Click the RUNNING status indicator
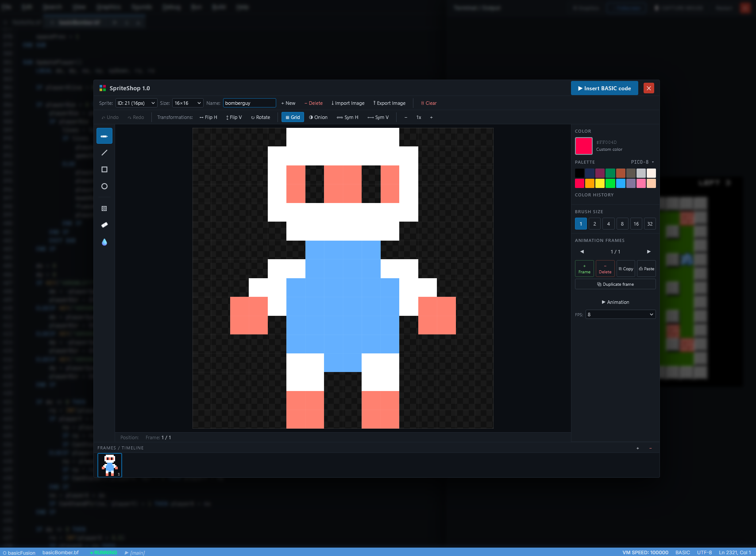 coord(104,552)
